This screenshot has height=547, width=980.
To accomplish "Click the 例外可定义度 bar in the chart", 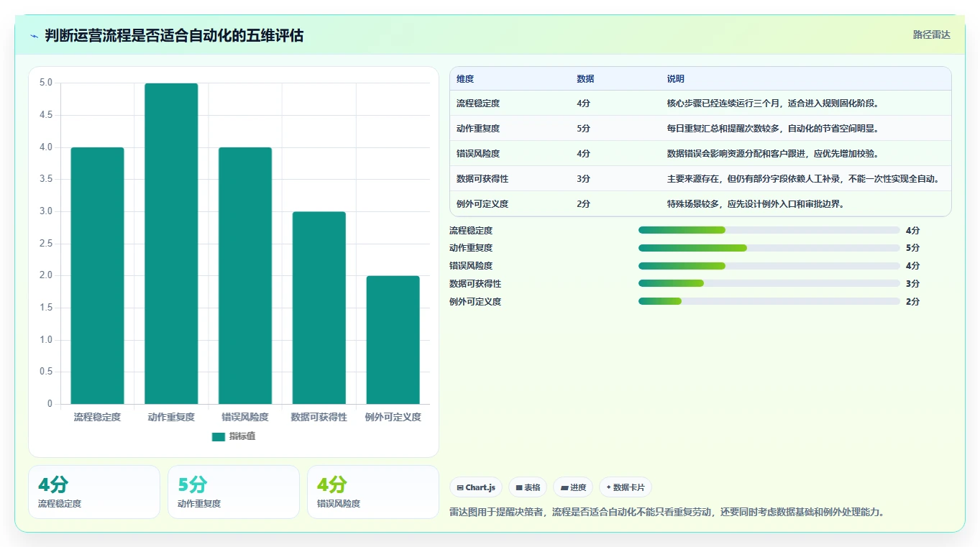I will tap(393, 340).
